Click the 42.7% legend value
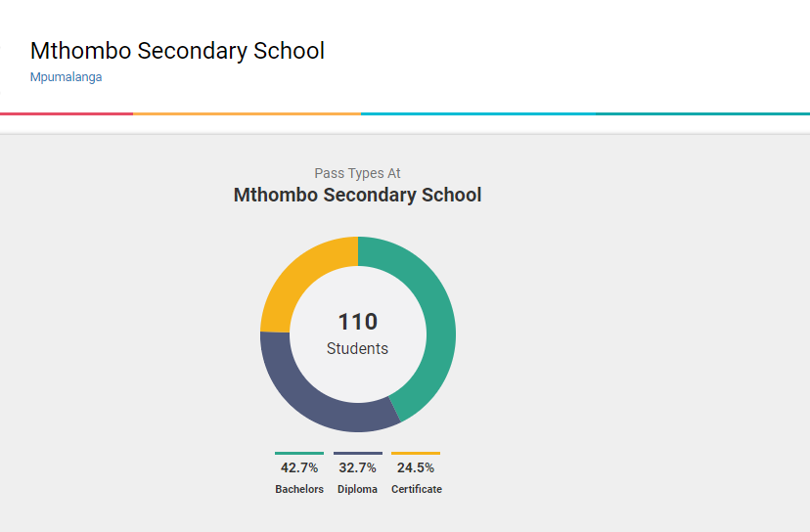The height and width of the screenshot is (532, 810). [299, 468]
